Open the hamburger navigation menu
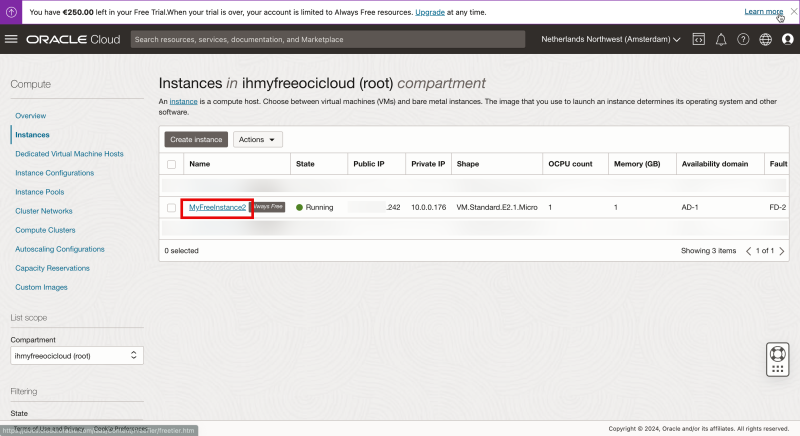The height and width of the screenshot is (436, 800). [x=12, y=39]
